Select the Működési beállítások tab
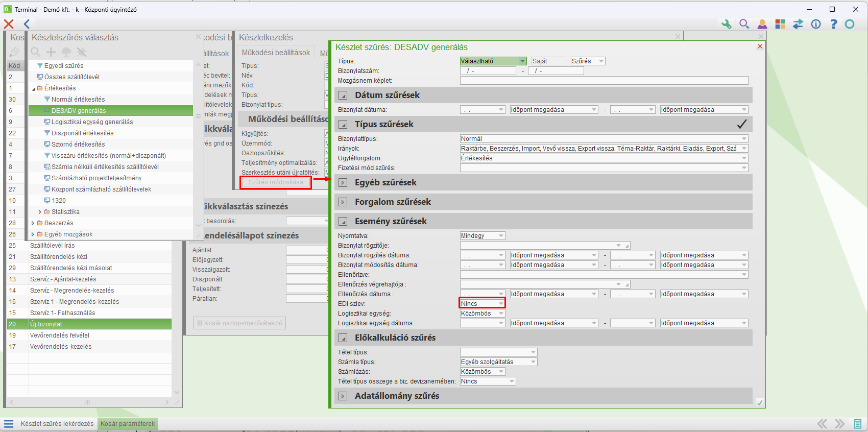The height and width of the screenshot is (432, 868). (276, 53)
